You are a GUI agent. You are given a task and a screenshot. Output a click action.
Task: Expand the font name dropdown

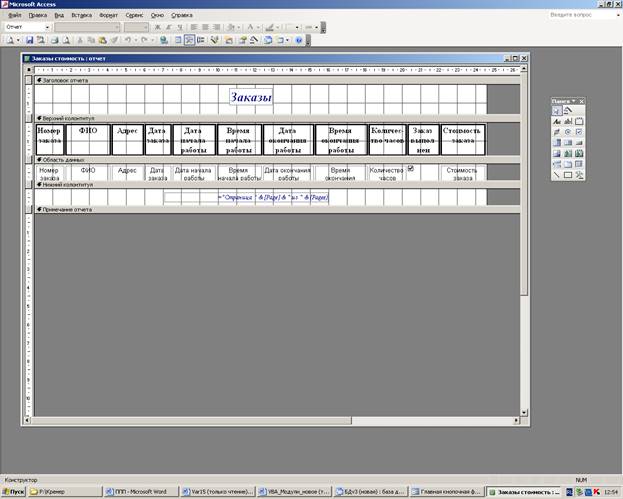tap(119, 27)
